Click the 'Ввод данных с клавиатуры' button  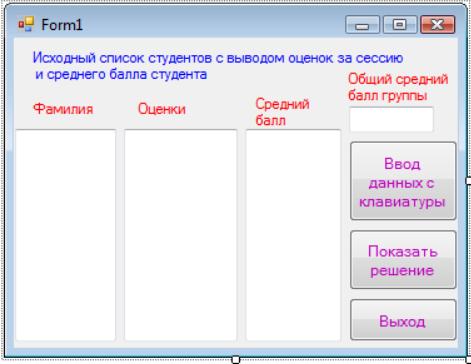403,181
